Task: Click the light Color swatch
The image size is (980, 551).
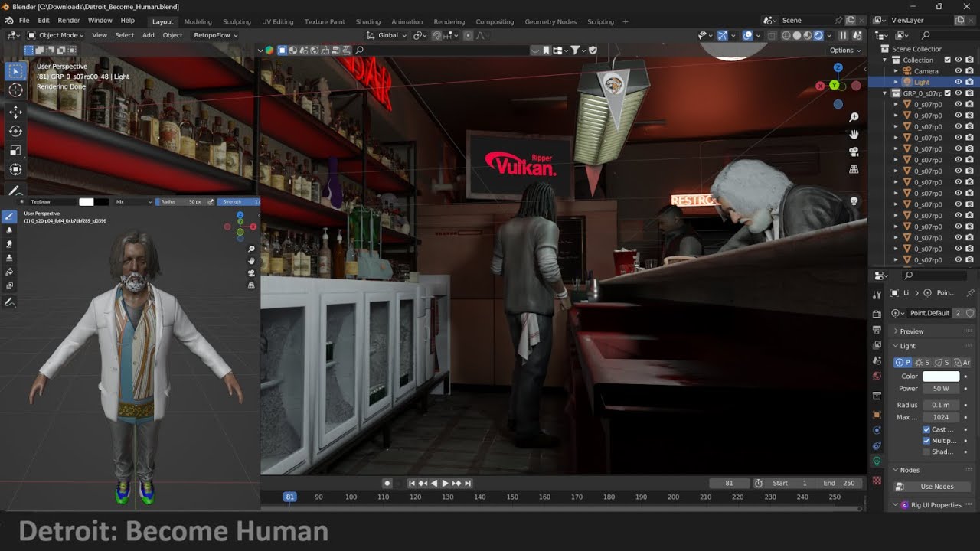Action: [x=941, y=377]
